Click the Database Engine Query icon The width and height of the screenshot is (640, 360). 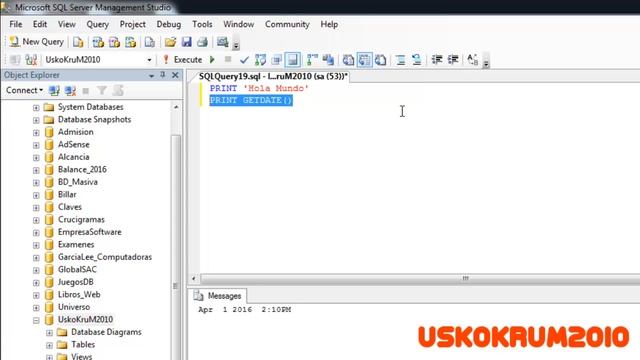pos(78,42)
